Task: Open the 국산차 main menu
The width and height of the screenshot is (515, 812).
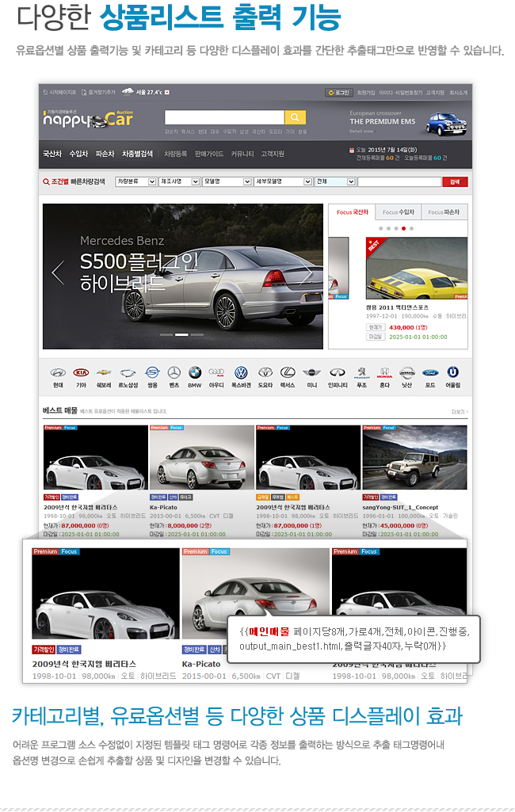Action: pyautogui.click(x=51, y=154)
